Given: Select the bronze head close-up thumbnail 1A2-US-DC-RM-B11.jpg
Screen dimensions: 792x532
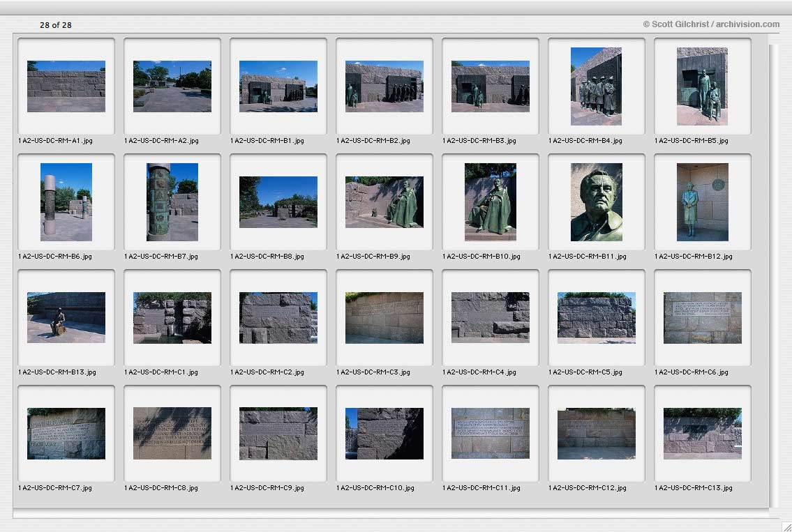Looking at the screenshot, I should point(597,202).
